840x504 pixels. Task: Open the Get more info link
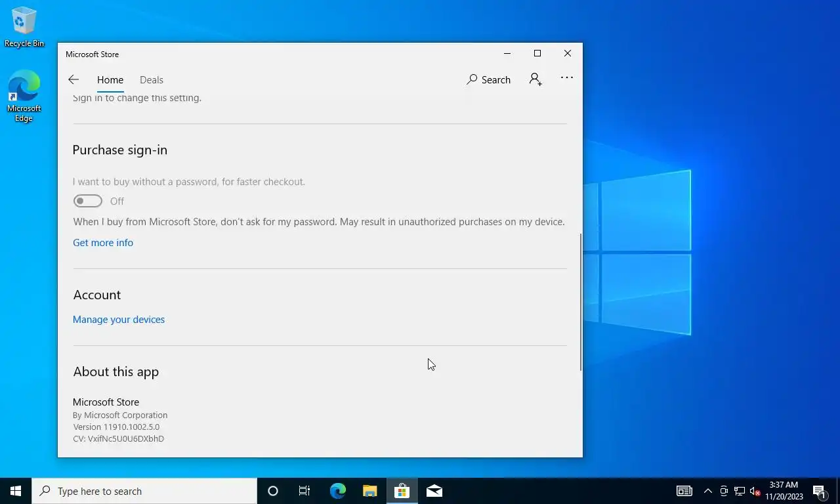tap(103, 243)
